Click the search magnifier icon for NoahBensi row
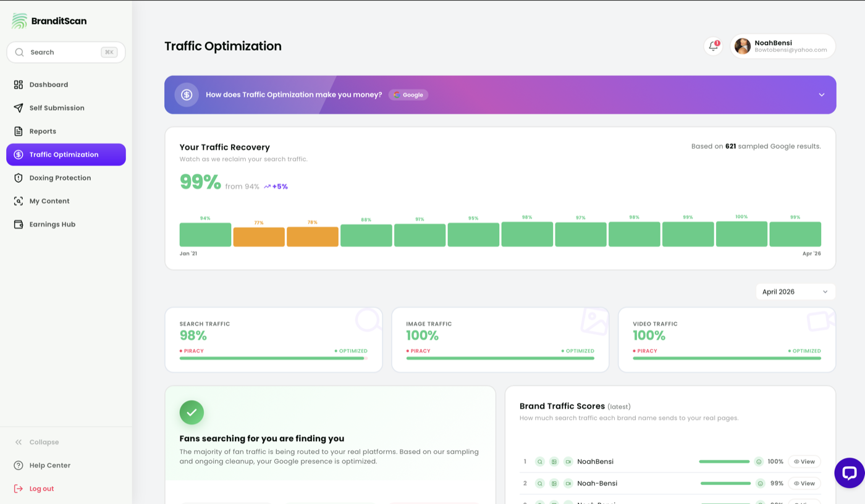865x504 pixels. (x=539, y=461)
